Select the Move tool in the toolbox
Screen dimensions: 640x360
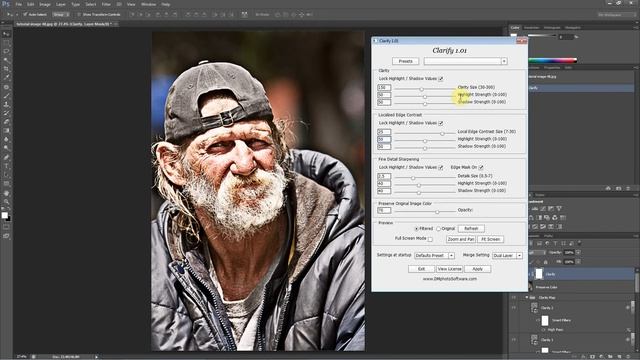(x=6, y=34)
